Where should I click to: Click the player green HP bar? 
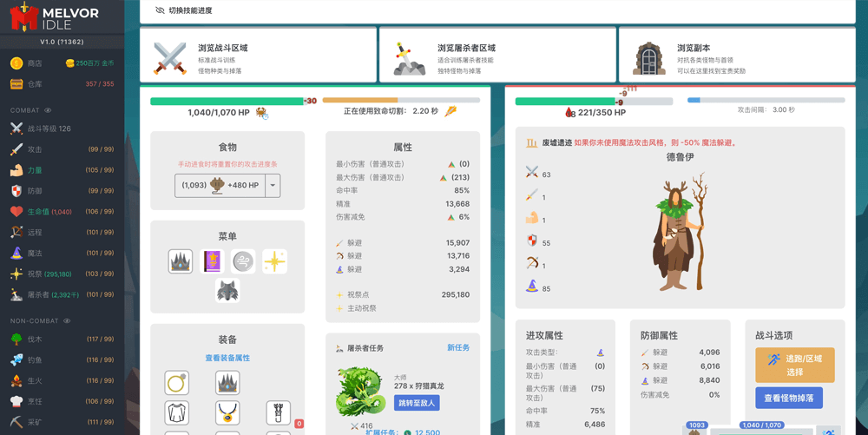(227, 102)
